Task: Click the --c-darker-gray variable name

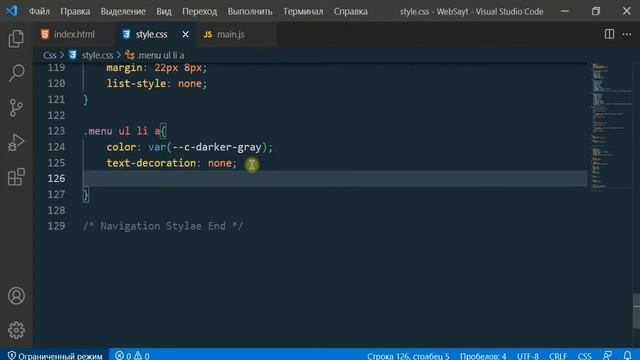Action: point(217,147)
